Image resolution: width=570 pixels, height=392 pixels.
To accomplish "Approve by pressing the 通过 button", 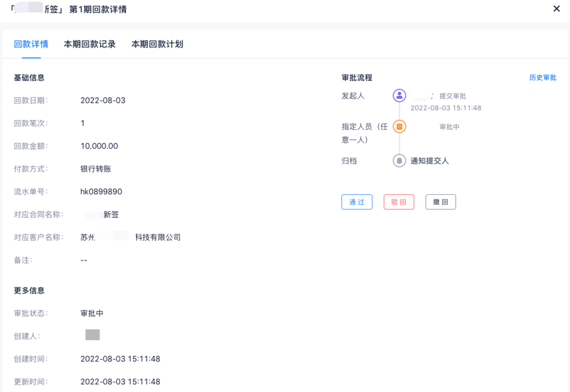I will pos(357,202).
